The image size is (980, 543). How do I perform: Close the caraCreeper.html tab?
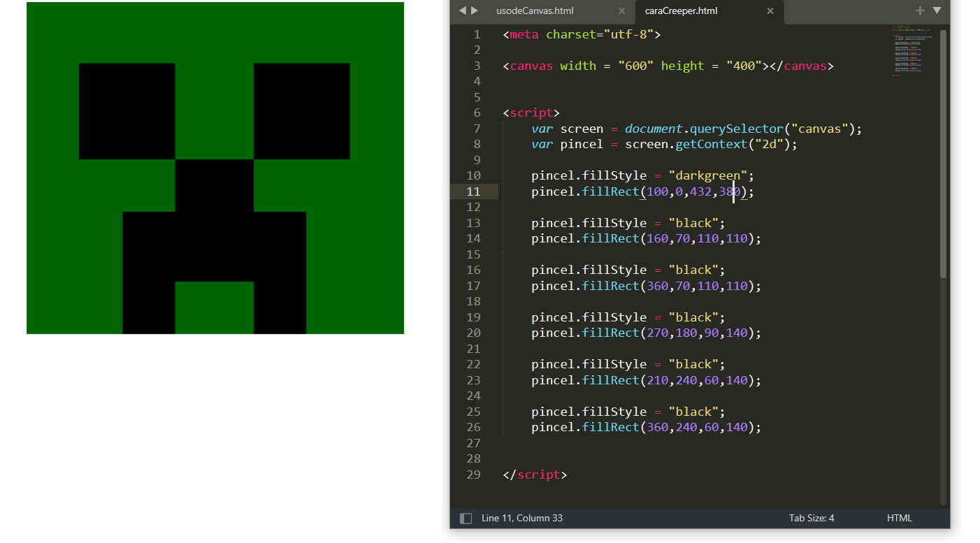[770, 11]
